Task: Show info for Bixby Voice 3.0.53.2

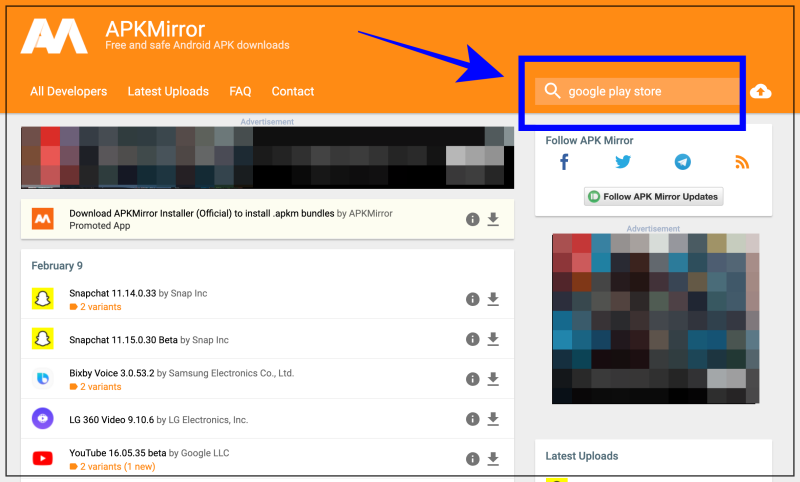Action: coord(472,379)
